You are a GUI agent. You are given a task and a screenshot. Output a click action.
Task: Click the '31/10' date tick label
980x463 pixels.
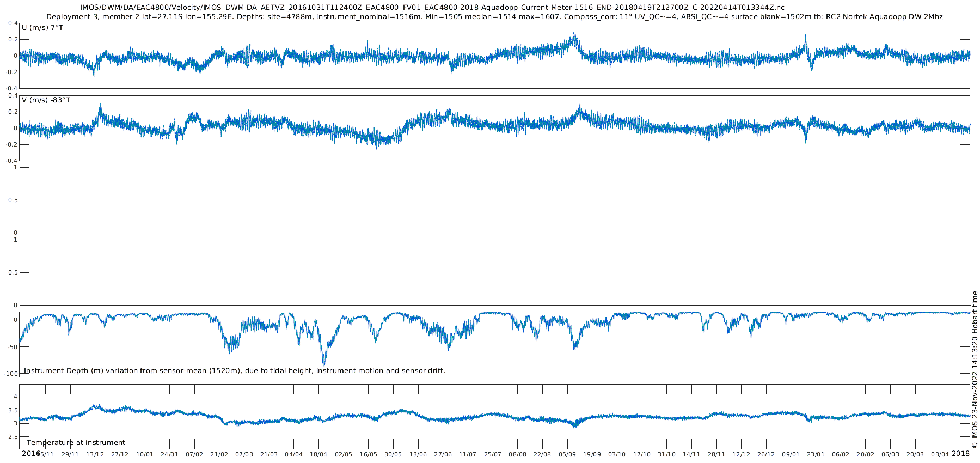point(667,454)
